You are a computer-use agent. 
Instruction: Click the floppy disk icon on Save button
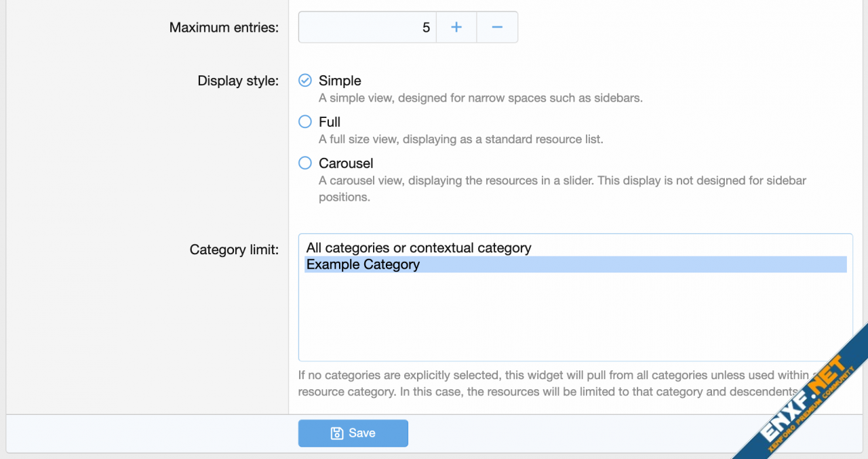(337, 433)
